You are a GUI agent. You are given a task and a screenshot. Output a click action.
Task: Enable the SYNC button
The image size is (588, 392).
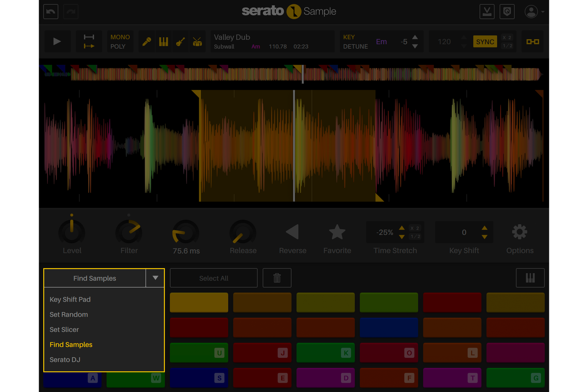click(x=485, y=42)
